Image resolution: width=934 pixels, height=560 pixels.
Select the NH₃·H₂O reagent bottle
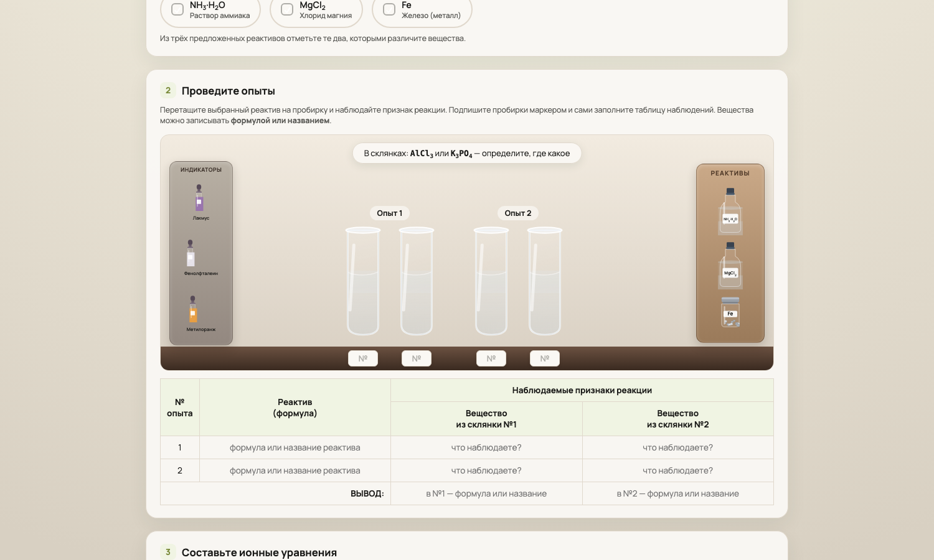[730, 211]
